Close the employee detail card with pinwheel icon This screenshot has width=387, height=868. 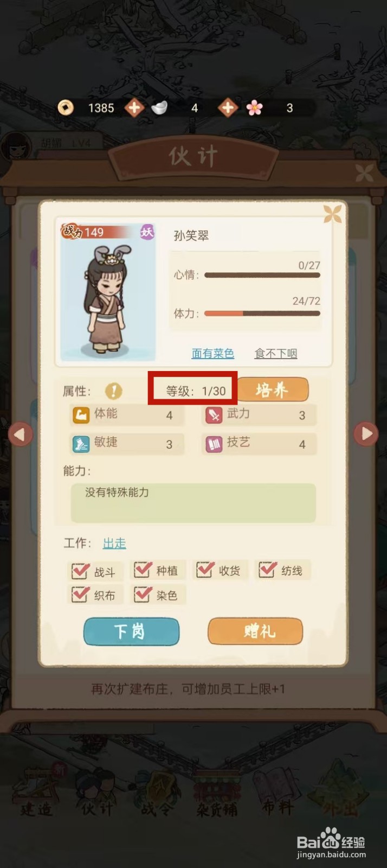tap(332, 214)
